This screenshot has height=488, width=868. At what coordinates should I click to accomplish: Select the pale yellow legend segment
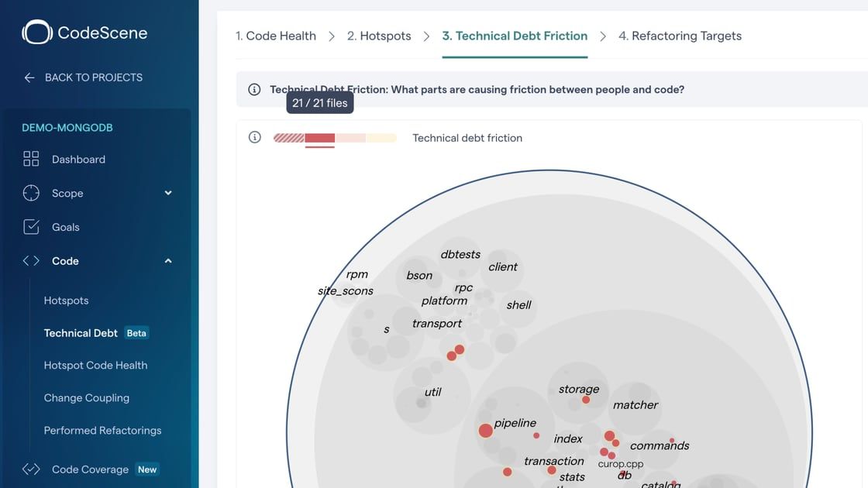click(381, 138)
